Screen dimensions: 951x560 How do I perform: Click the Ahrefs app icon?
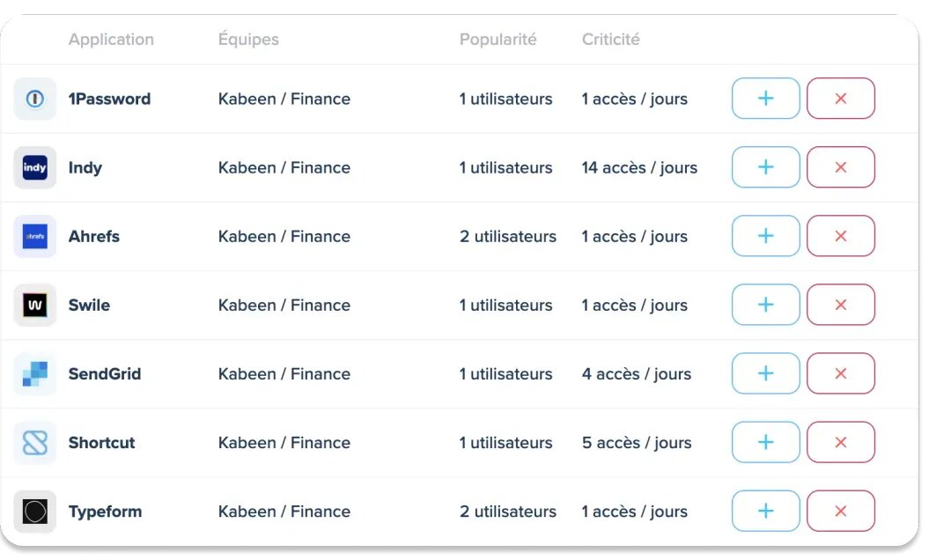(35, 236)
